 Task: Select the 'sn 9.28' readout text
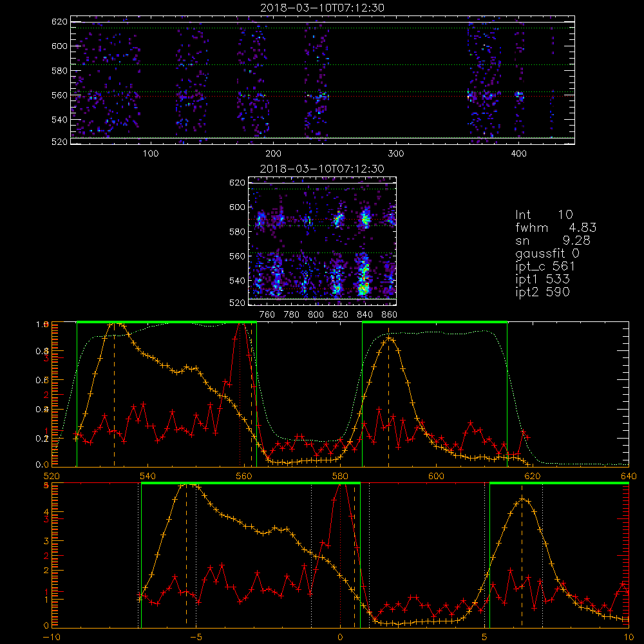tap(553, 240)
